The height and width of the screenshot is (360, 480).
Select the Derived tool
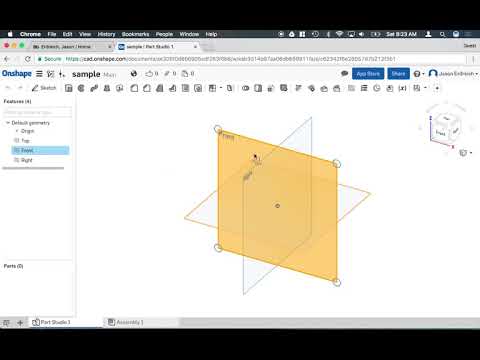coord(390,88)
